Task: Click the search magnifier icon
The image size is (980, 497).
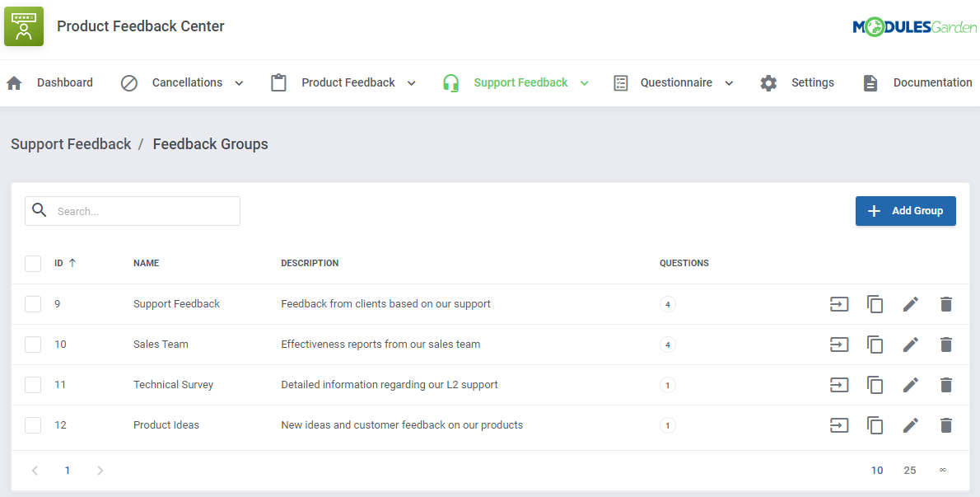Action: coord(40,210)
